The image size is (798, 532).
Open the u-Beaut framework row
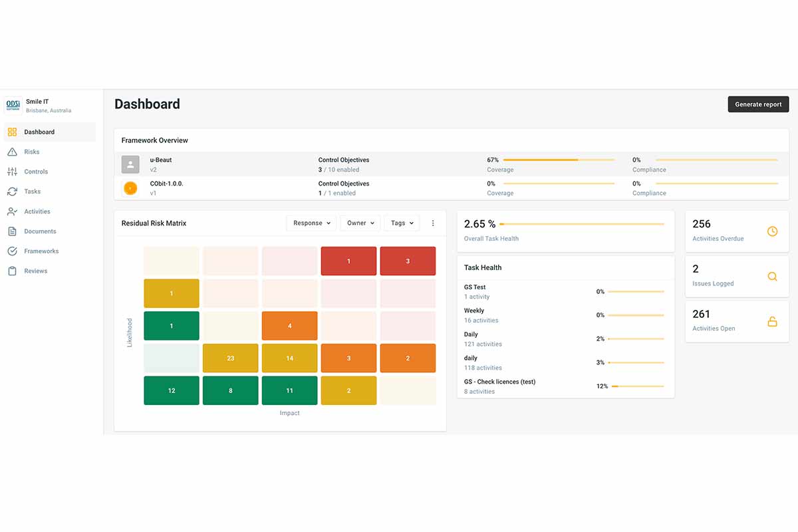coord(452,164)
